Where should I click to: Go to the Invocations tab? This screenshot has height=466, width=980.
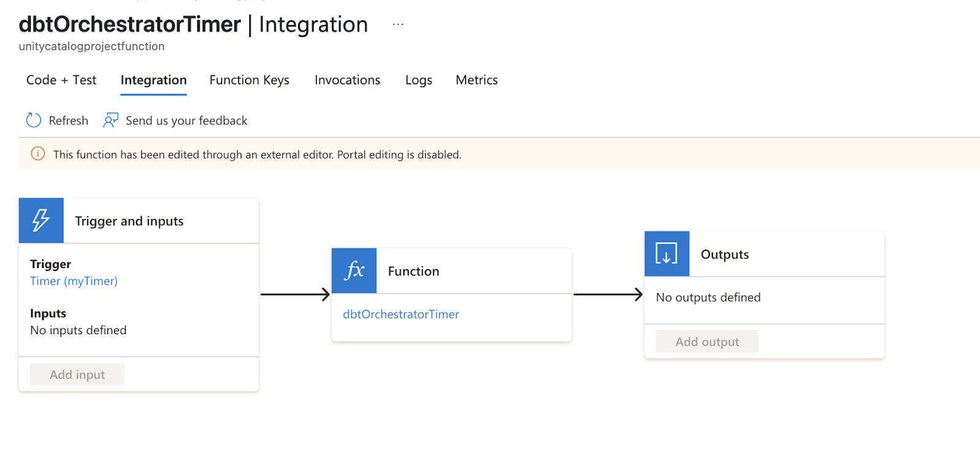(x=347, y=80)
